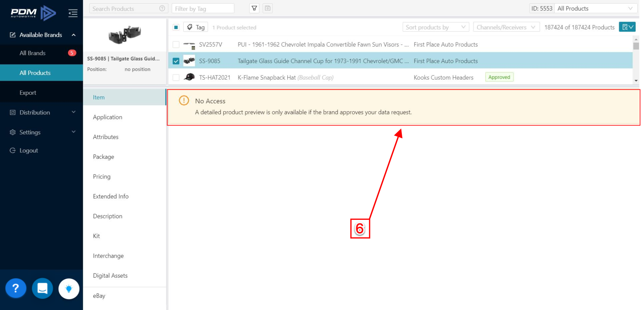Switch to the Item tab
The width and height of the screenshot is (644, 310).
pyautogui.click(x=125, y=97)
